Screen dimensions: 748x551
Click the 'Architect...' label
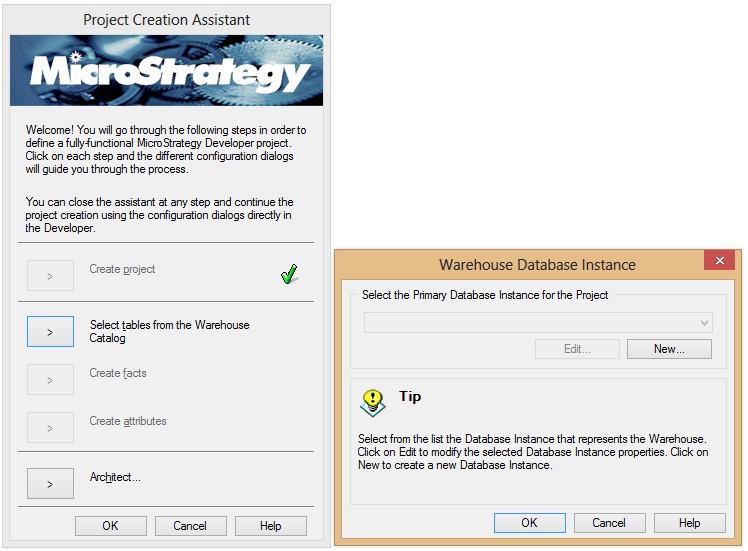click(115, 477)
